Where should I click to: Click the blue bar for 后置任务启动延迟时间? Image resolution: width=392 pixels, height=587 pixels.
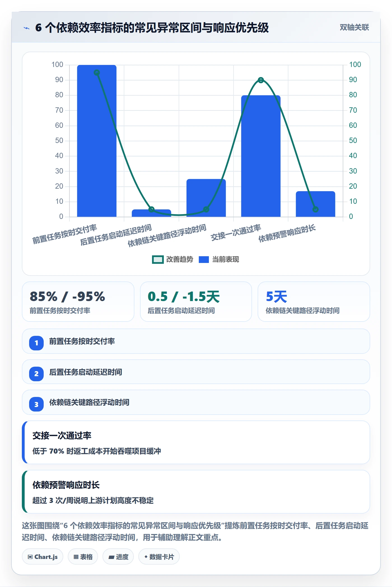coord(151,213)
